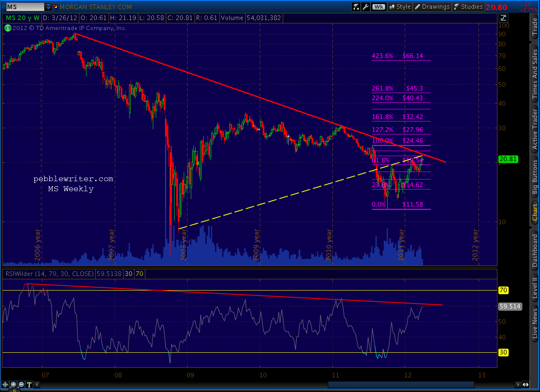Click the green 20.81 price bubble
The width and height of the screenshot is (540, 392).
point(508,159)
